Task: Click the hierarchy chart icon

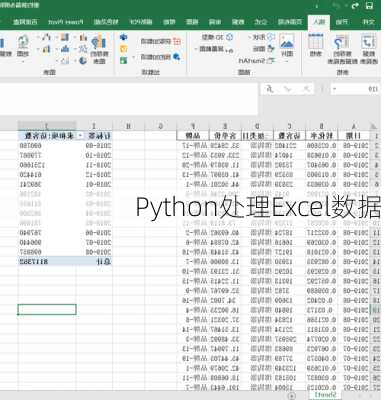Action: pos(65,37)
